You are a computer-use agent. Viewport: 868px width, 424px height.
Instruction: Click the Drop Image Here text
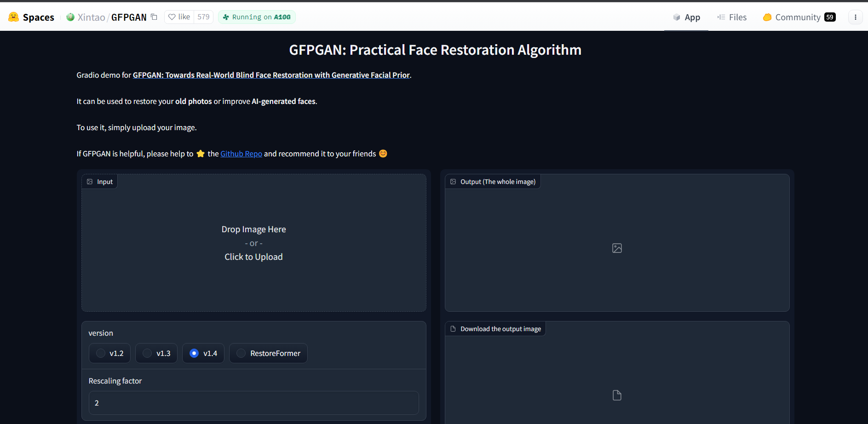tap(254, 229)
